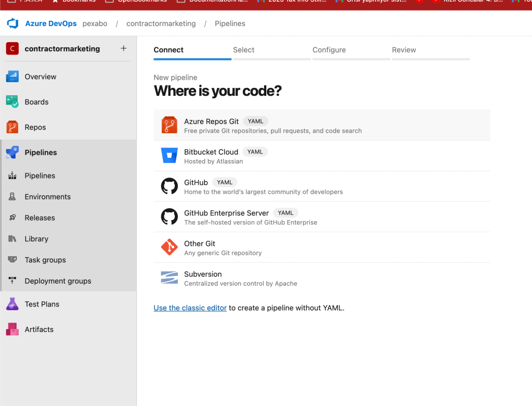
Task: Click YAML badge next to Bitbucket Cloud
Action: point(255,152)
